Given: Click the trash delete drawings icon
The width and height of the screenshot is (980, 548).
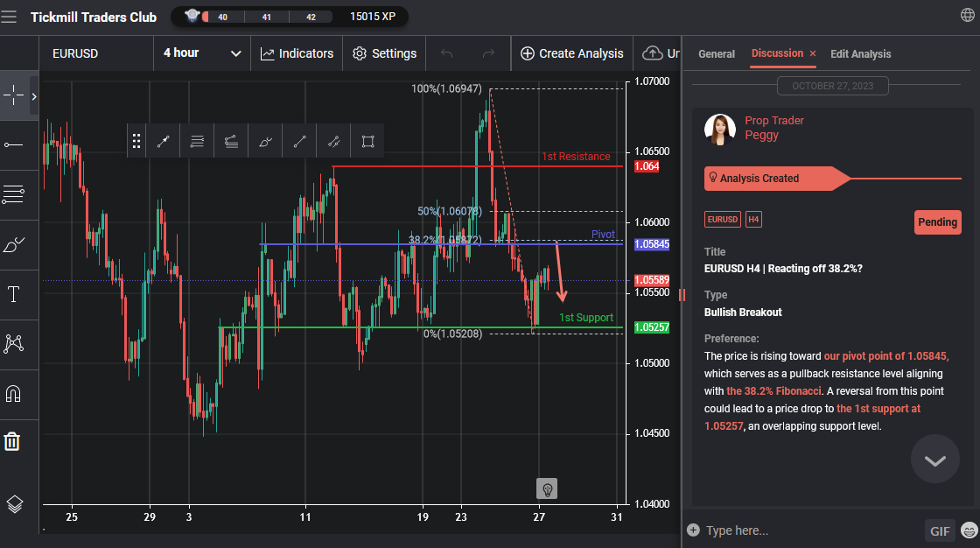Looking at the screenshot, I should tap(12, 442).
